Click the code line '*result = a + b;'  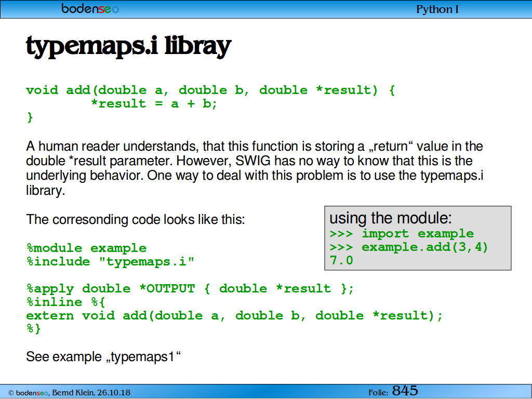[154, 103]
